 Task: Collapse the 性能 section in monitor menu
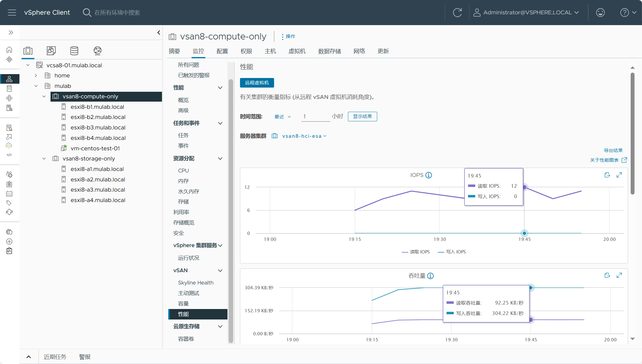click(x=220, y=88)
